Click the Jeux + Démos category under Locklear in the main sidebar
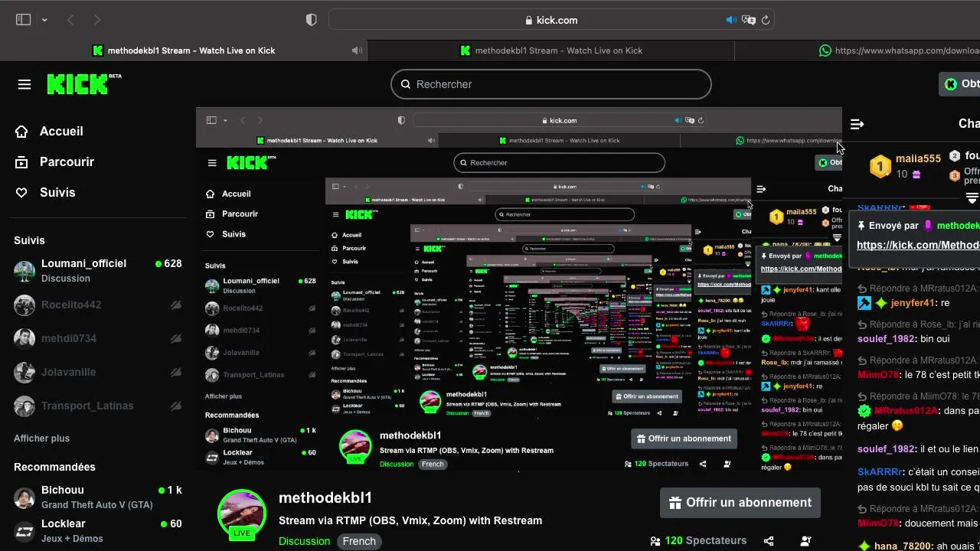 72,539
